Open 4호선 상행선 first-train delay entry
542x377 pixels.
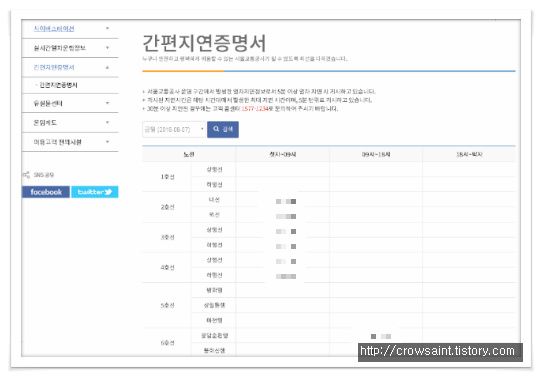click(286, 262)
